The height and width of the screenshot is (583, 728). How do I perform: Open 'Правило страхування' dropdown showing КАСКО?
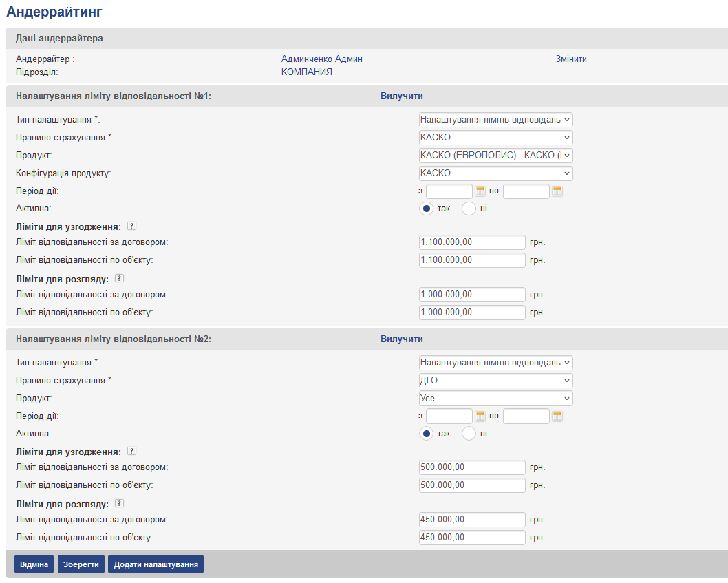coord(495,138)
